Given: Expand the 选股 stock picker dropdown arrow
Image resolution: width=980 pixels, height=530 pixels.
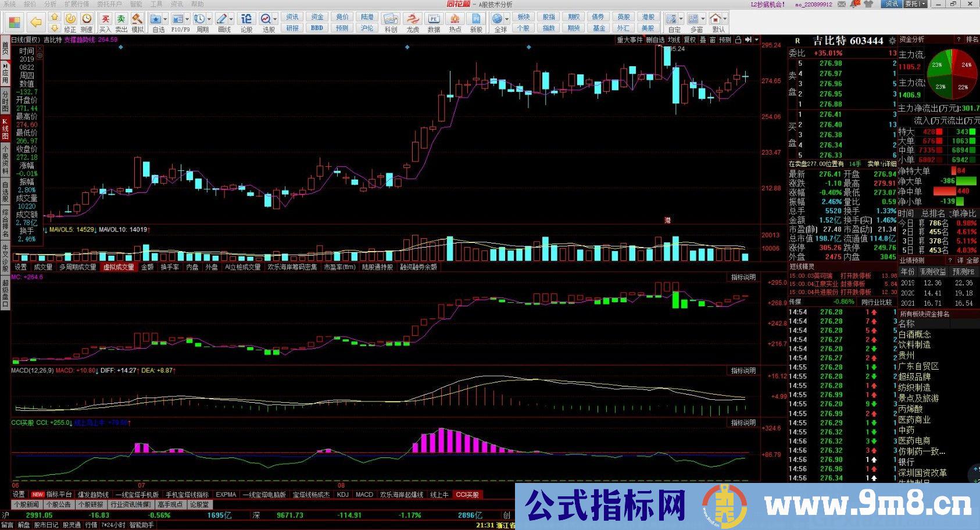Looking at the screenshot, I should pos(276,19).
